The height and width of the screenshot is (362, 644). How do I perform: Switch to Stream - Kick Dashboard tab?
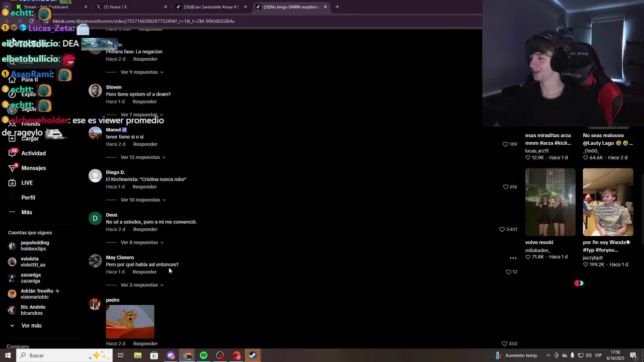pyautogui.click(x=50, y=7)
